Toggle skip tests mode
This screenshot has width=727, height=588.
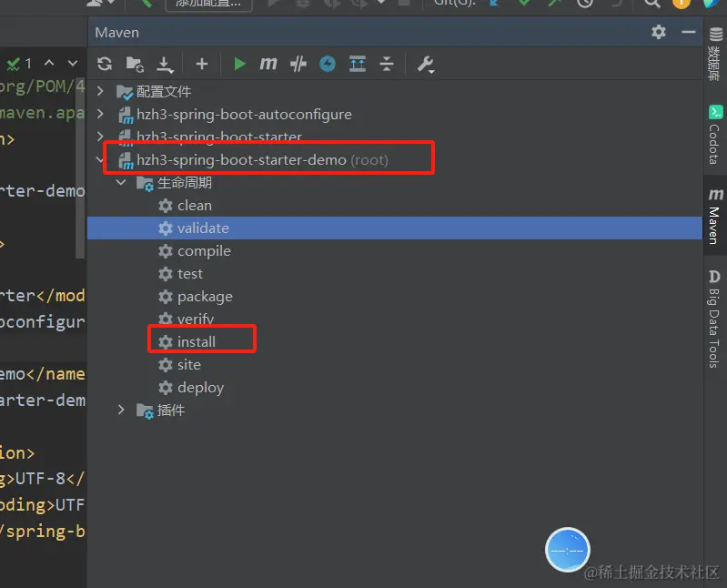(298, 64)
